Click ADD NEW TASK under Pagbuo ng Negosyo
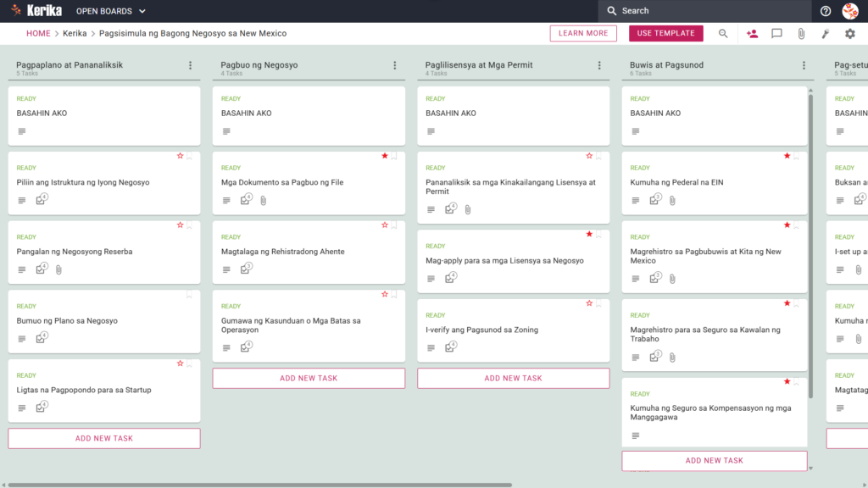The height and width of the screenshot is (488, 868). click(x=309, y=379)
